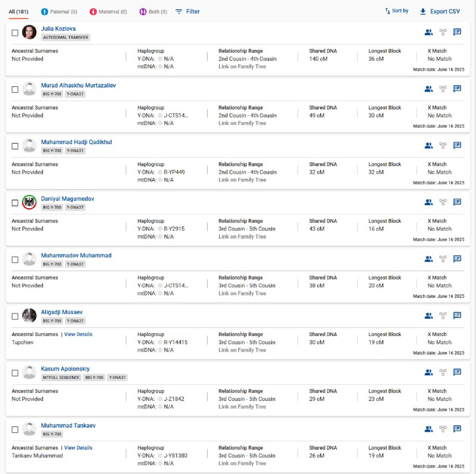Open Muhammadov Muhammad's profile name link
Viewport: 476px width, 474px height.
(x=76, y=256)
